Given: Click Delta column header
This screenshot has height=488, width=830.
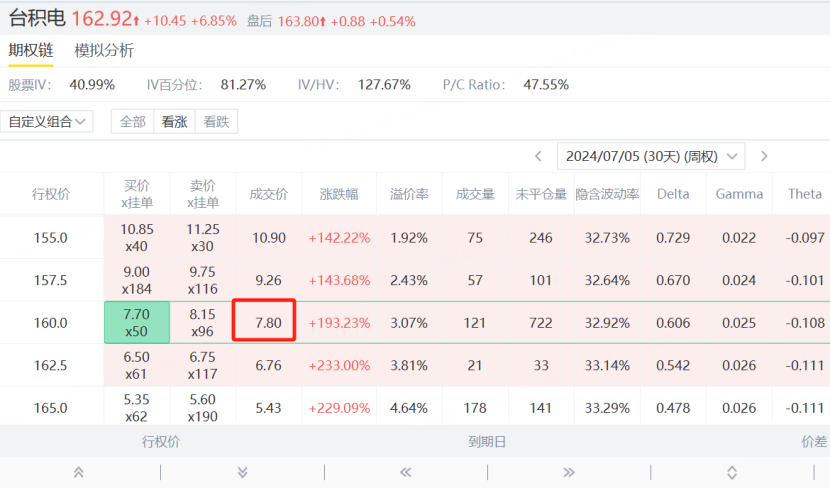Looking at the screenshot, I should tap(673, 194).
